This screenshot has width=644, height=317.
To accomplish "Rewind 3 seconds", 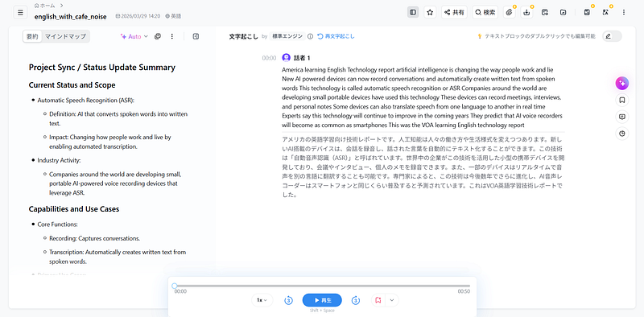I will tap(288, 300).
